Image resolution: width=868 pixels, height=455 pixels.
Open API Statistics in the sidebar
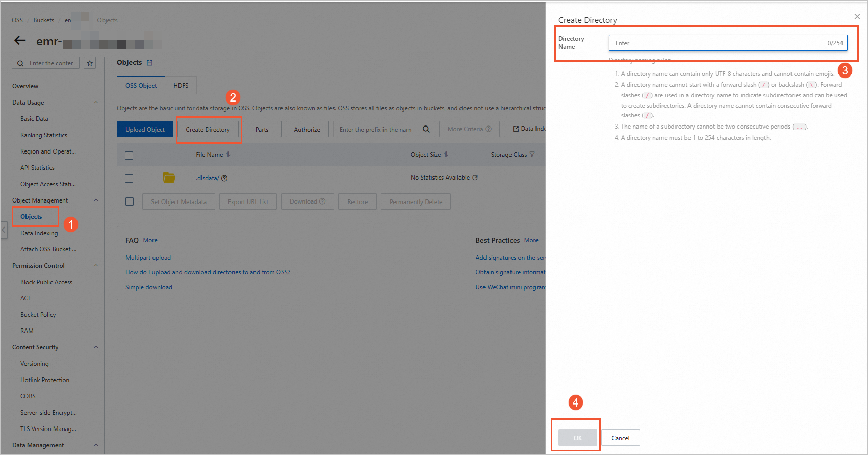click(x=37, y=168)
